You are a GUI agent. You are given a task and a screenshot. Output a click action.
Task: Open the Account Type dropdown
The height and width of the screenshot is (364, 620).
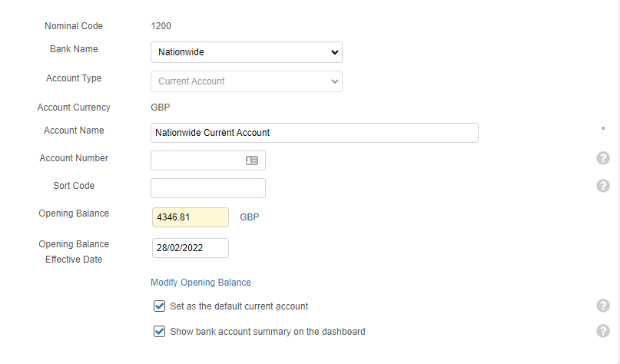tap(246, 81)
